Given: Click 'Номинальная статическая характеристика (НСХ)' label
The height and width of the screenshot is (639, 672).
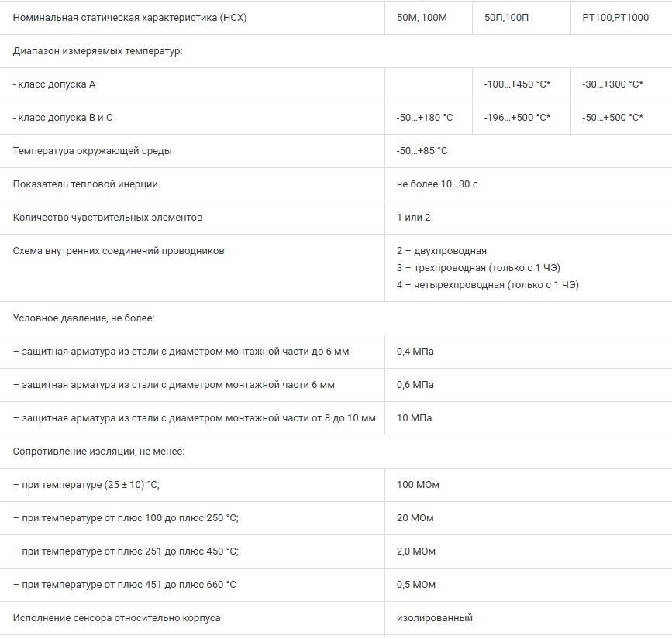Looking at the screenshot, I should [130, 17].
